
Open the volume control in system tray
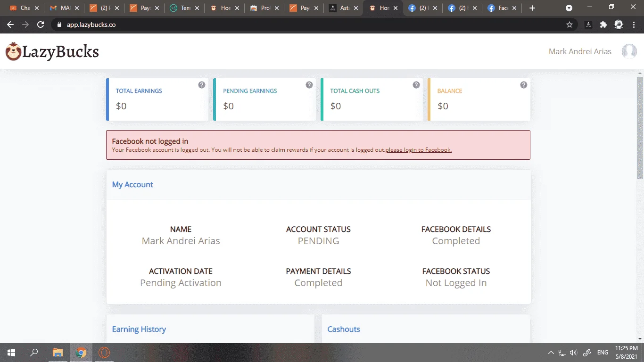point(573,353)
